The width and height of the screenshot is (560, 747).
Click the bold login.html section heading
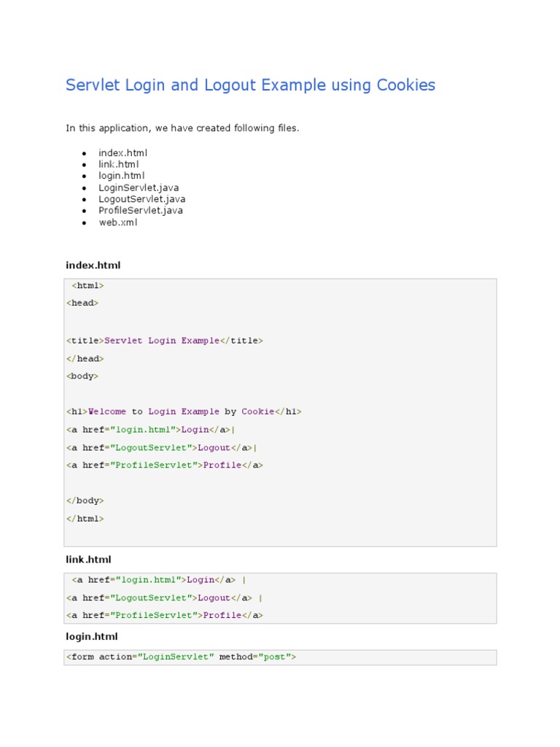pos(91,637)
